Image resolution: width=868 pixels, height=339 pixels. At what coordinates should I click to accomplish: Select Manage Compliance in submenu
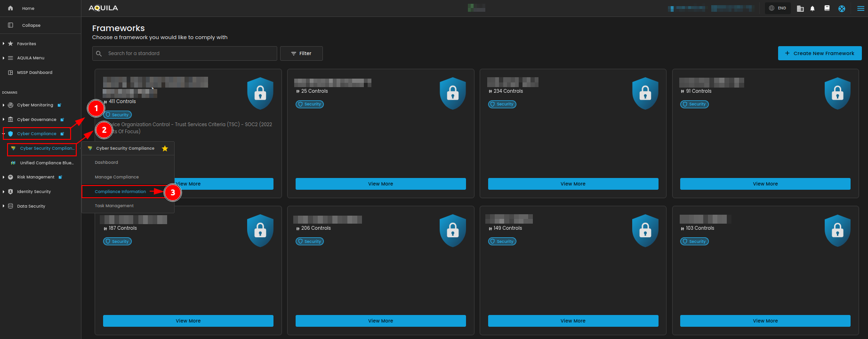(117, 177)
